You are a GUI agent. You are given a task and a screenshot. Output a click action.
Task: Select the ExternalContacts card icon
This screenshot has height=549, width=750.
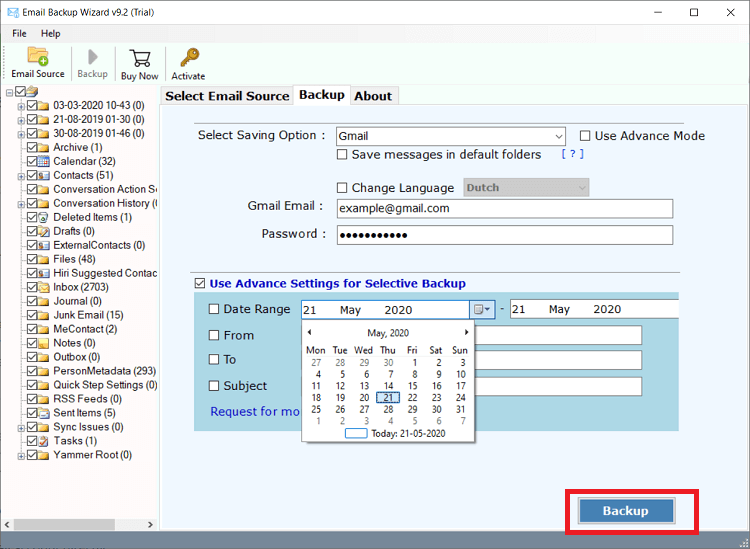click(x=44, y=245)
